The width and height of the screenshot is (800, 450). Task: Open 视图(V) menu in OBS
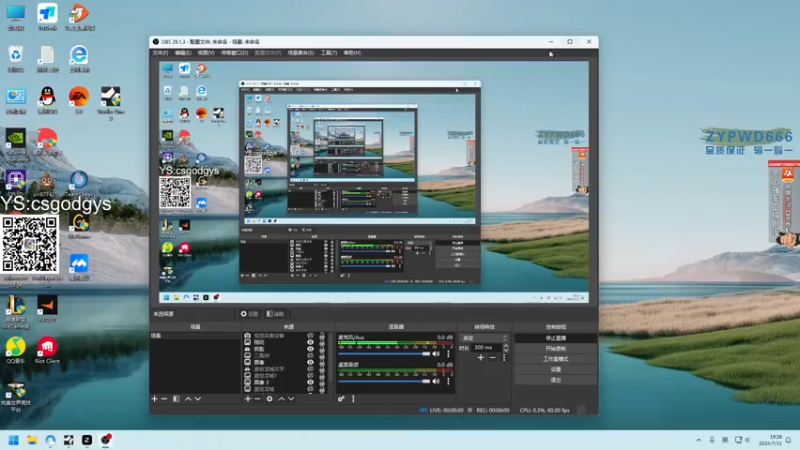[206, 53]
